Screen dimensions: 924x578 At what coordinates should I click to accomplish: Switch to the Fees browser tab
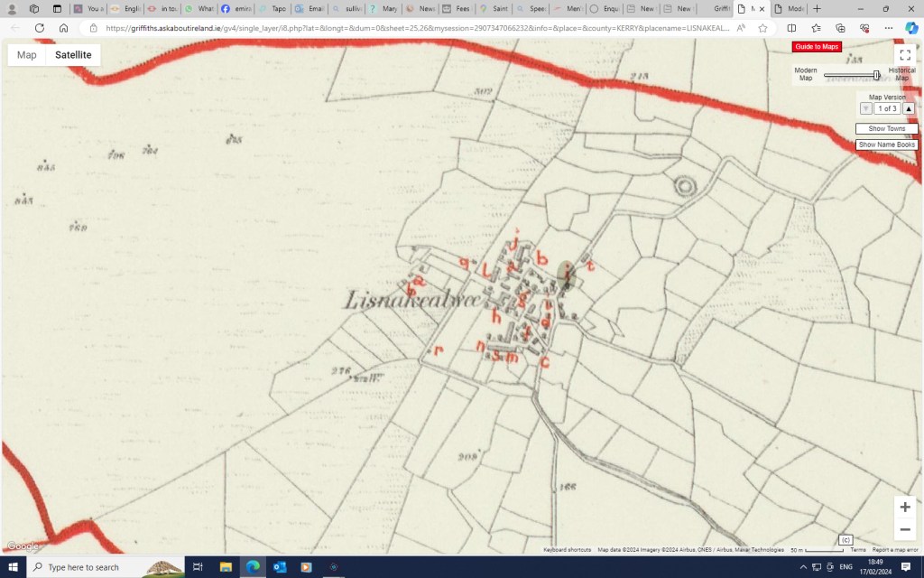click(457, 9)
